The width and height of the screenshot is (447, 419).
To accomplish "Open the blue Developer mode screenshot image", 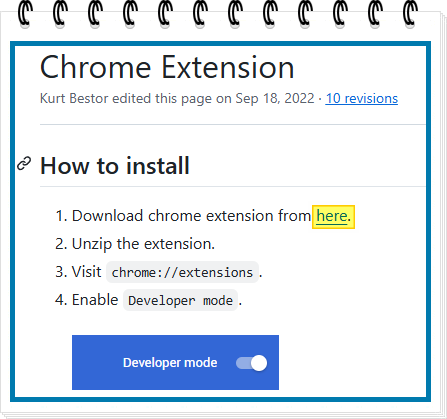I will [x=175, y=362].
